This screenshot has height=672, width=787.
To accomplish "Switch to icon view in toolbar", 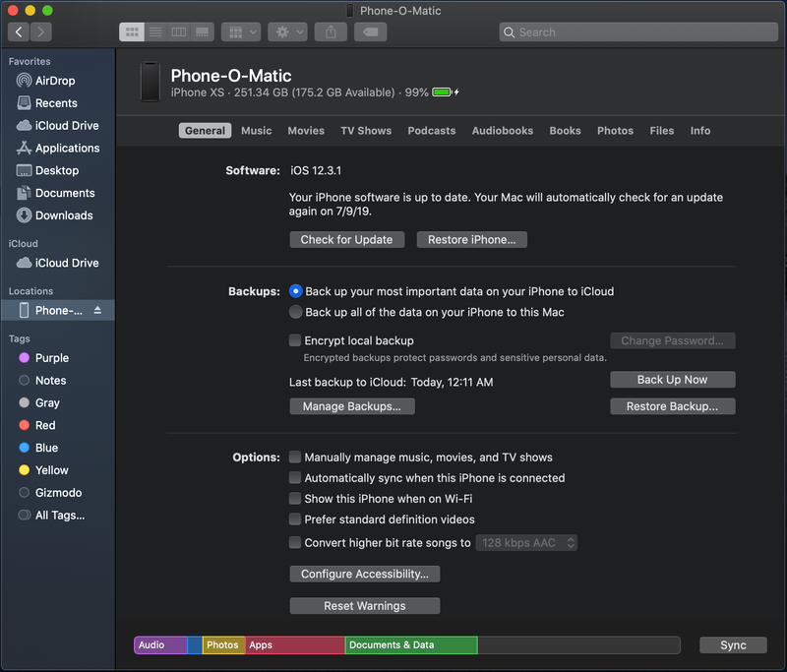I will coord(132,32).
